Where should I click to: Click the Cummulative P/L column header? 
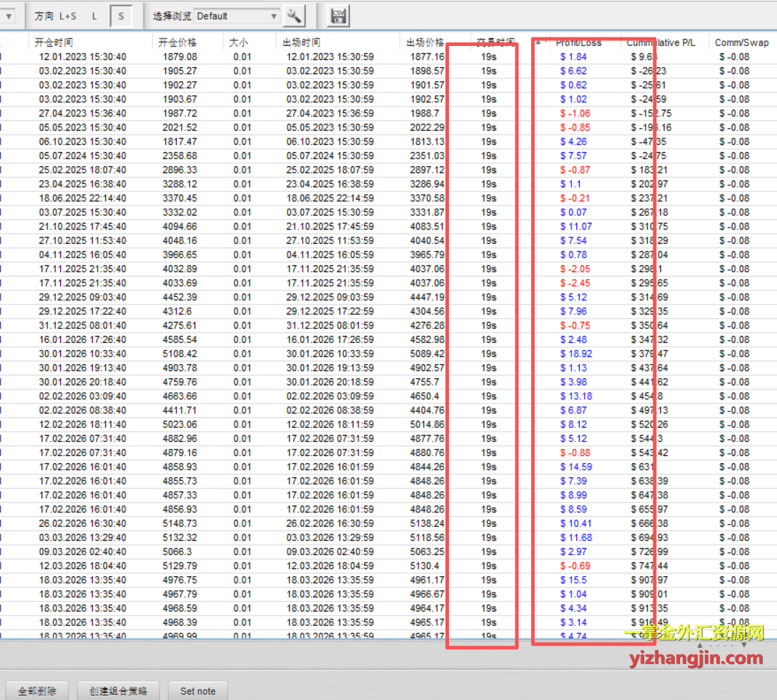click(661, 42)
